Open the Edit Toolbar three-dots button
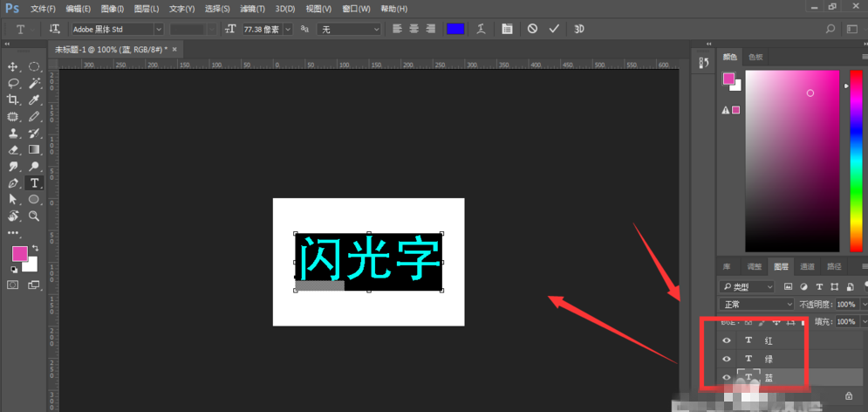This screenshot has height=412, width=868. pos(13,233)
